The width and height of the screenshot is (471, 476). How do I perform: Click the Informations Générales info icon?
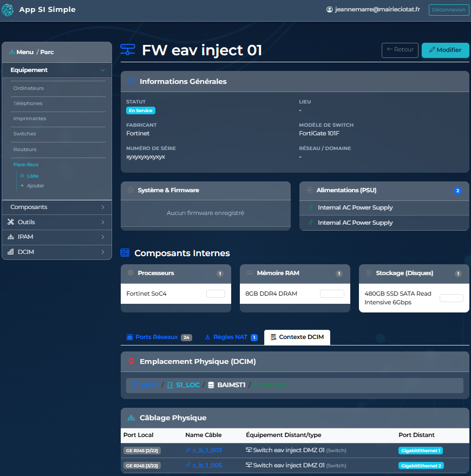(131, 81)
